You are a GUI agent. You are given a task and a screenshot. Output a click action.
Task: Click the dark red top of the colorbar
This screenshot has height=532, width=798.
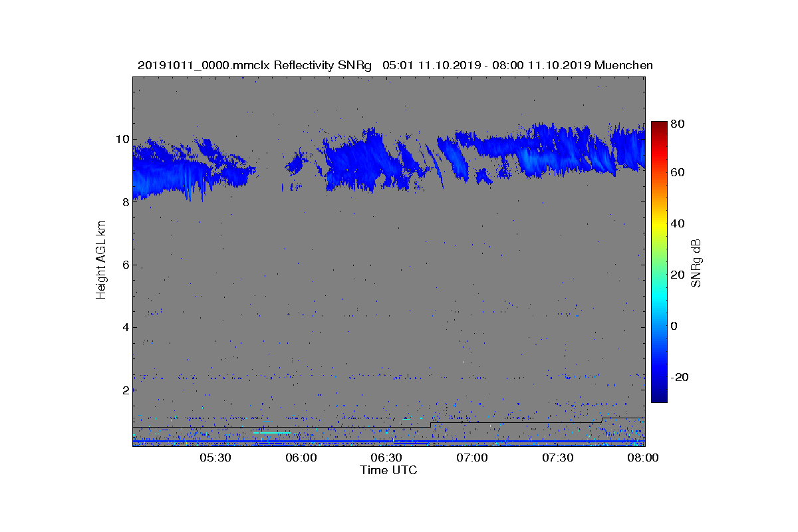click(x=659, y=125)
